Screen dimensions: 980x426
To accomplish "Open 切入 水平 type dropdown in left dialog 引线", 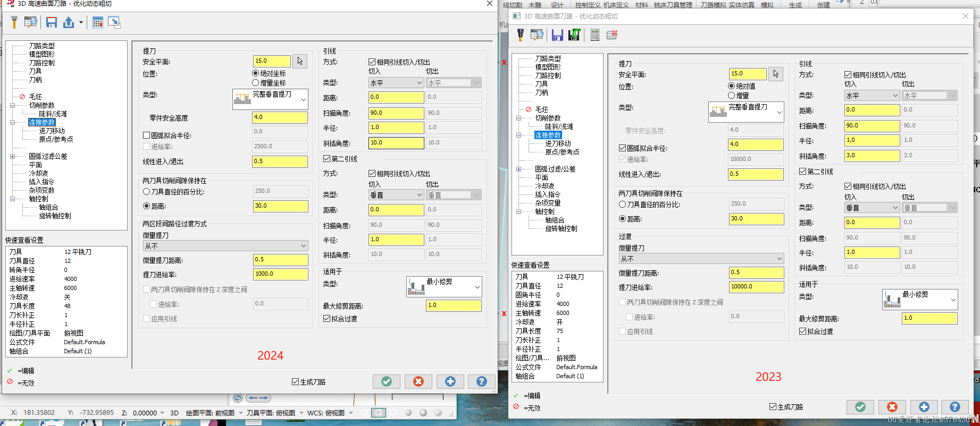I will tap(396, 83).
